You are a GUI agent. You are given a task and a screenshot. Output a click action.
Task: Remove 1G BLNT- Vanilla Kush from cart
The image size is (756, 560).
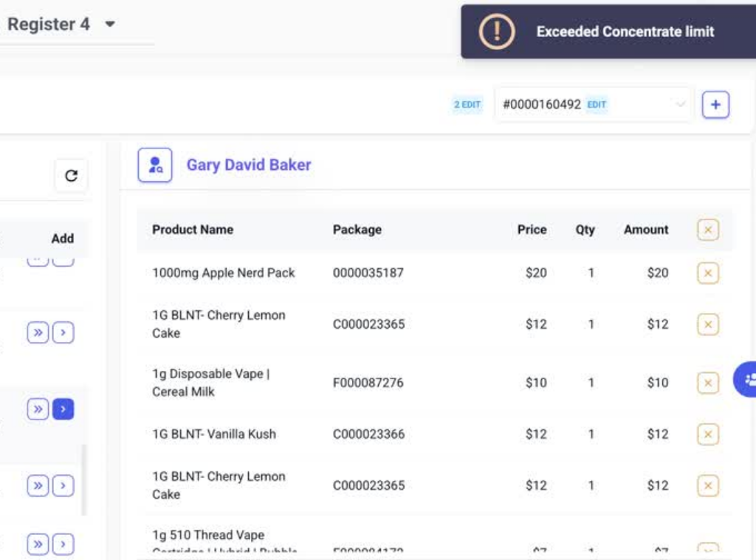707,434
